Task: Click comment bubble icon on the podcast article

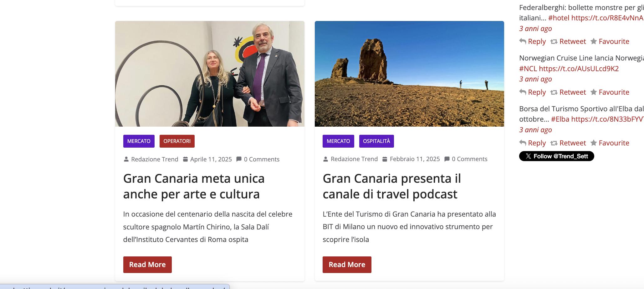Action: 447,159
